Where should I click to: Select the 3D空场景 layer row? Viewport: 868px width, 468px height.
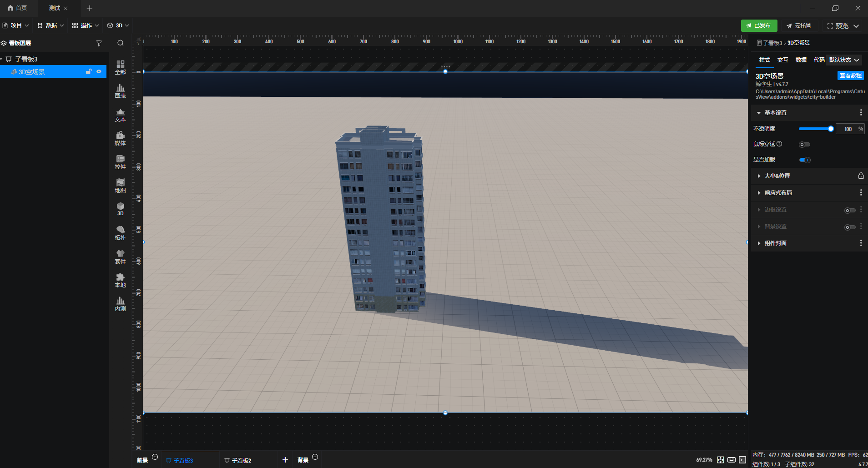[x=53, y=71]
